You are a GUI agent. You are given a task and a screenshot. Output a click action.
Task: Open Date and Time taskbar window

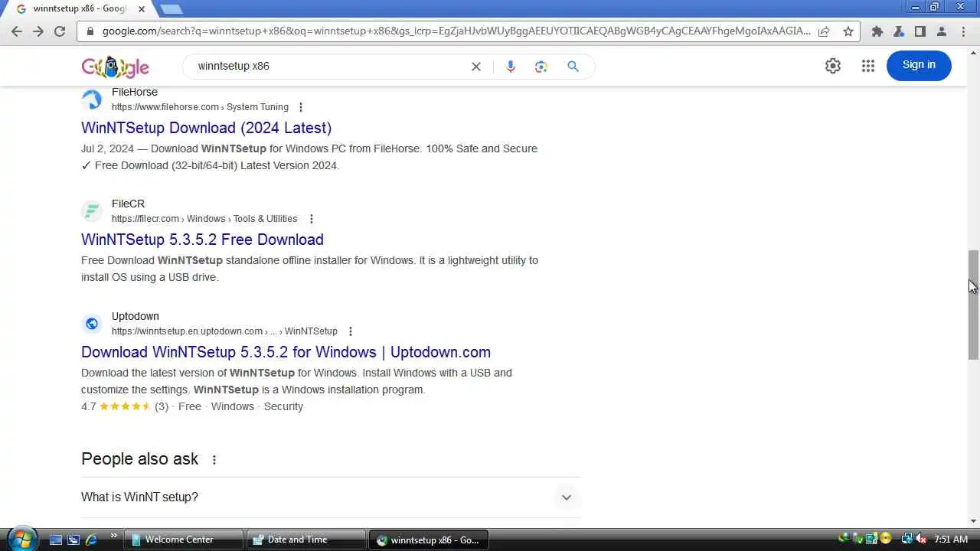click(x=306, y=540)
